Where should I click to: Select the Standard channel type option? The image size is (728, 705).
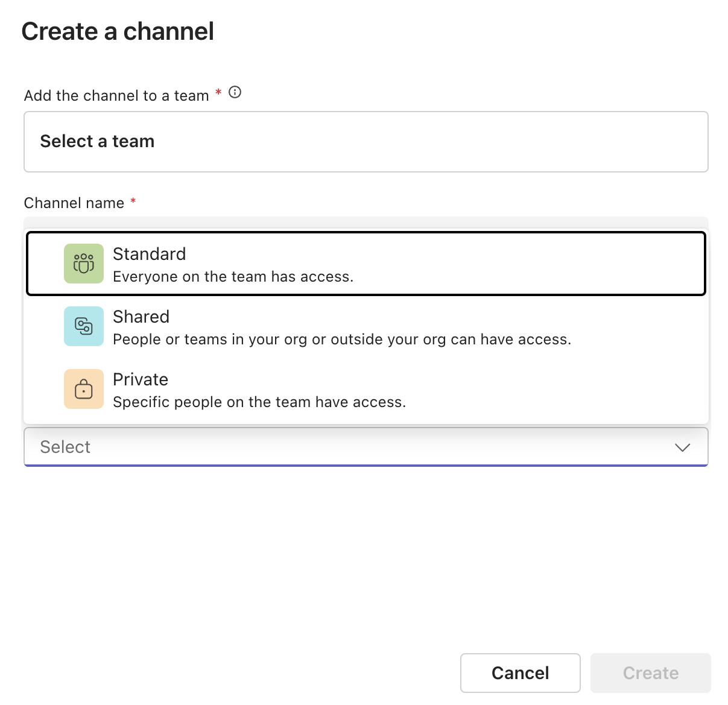click(366, 264)
